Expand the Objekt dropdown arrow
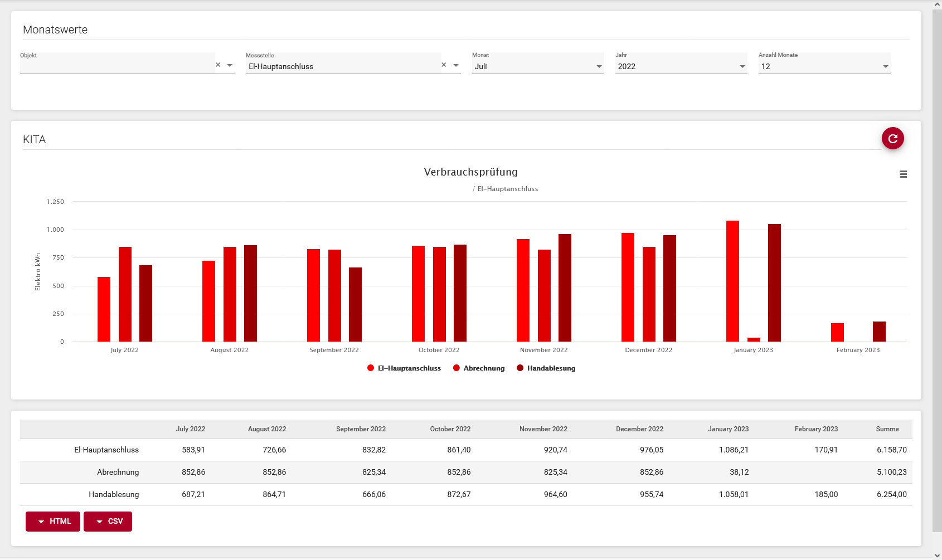This screenshot has height=560, width=942. 230,66
